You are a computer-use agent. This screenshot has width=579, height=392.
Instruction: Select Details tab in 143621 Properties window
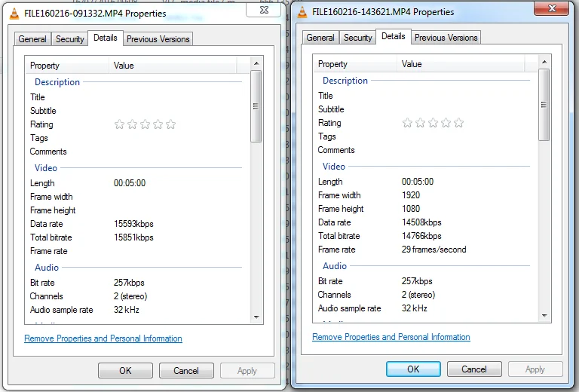point(394,36)
